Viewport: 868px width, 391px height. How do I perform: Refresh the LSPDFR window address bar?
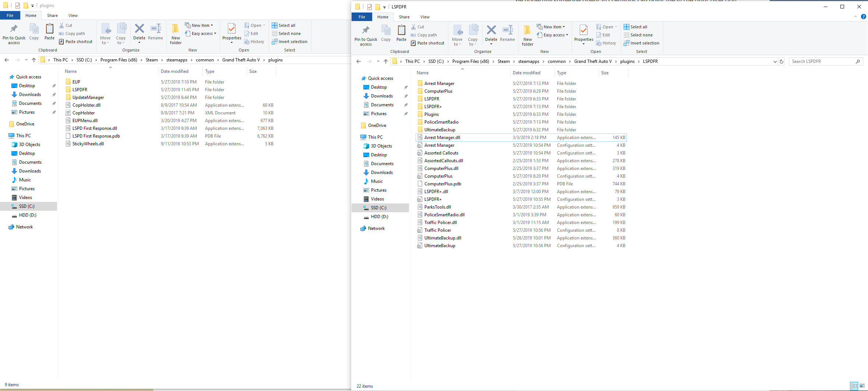(781, 61)
